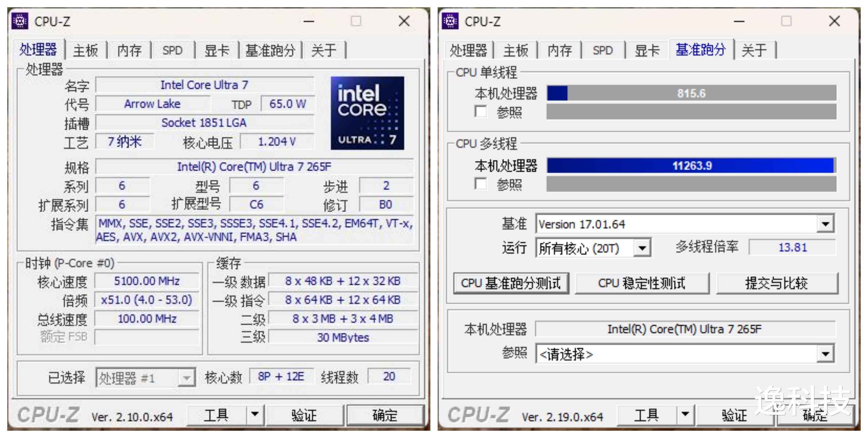This screenshot has height=438, width=868.
Task: Close the left CPU-Z window
Action: [x=404, y=21]
